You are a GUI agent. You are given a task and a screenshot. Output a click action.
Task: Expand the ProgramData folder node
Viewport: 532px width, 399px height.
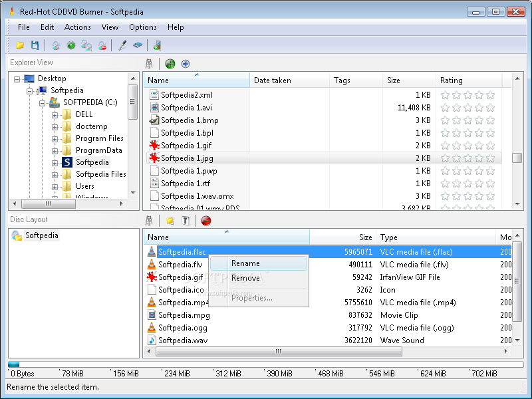click(x=55, y=151)
